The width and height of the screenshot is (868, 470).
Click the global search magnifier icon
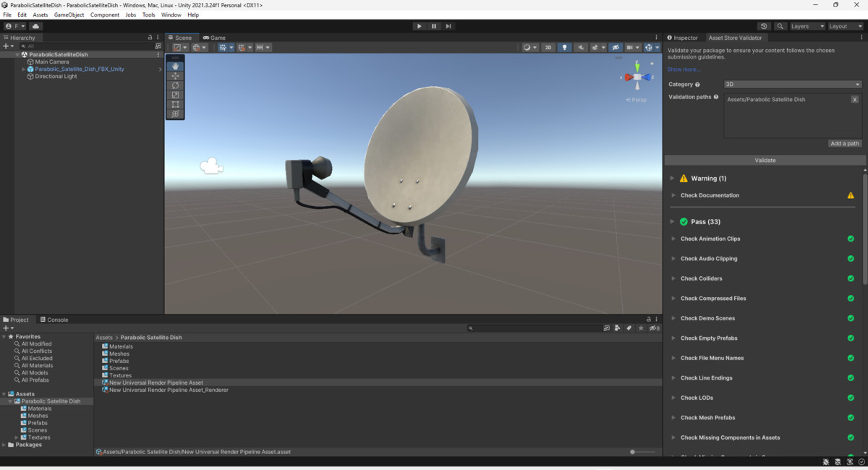(x=780, y=26)
